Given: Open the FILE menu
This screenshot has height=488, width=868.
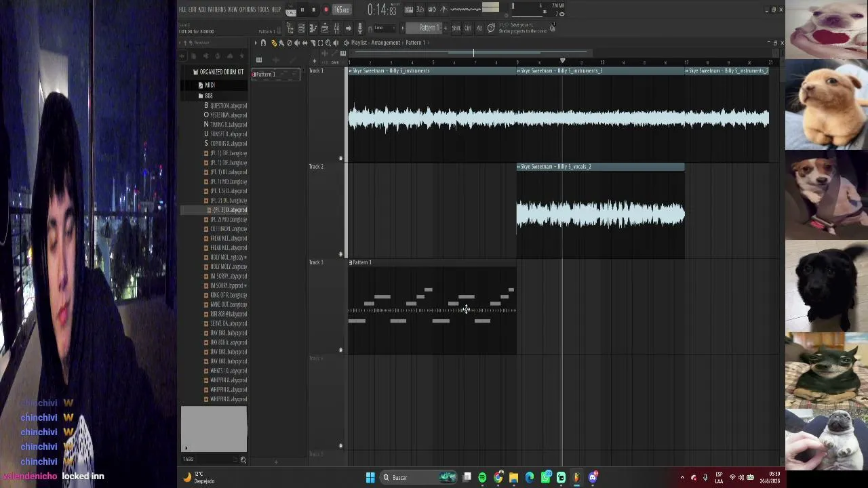Looking at the screenshot, I should [182, 9].
